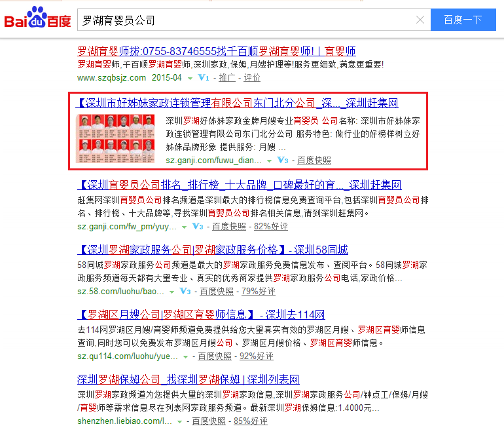
Task: Click the V1 badge beside www.szqbsjz.com
Action: [204, 77]
